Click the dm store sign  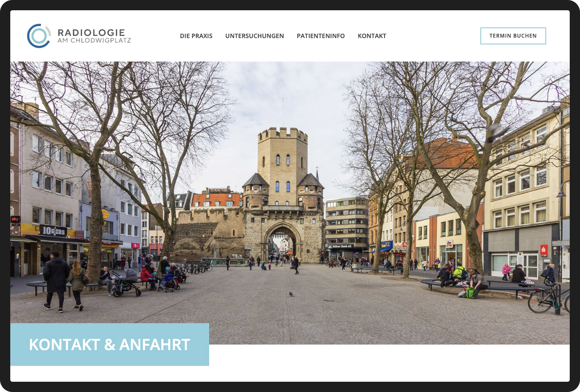click(x=449, y=244)
